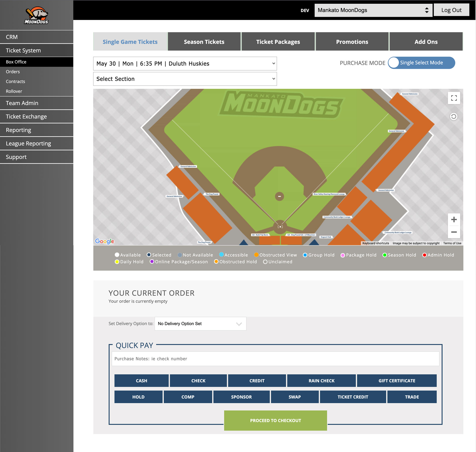This screenshot has height=452, width=476.
Task: Open Support in sidebar
Action: pos(37,157)
